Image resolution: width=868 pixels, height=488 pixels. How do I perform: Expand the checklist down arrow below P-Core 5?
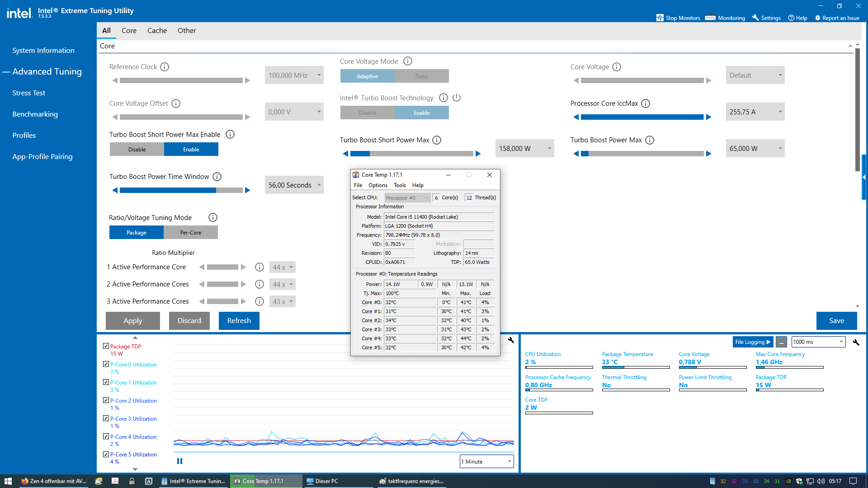135,469
